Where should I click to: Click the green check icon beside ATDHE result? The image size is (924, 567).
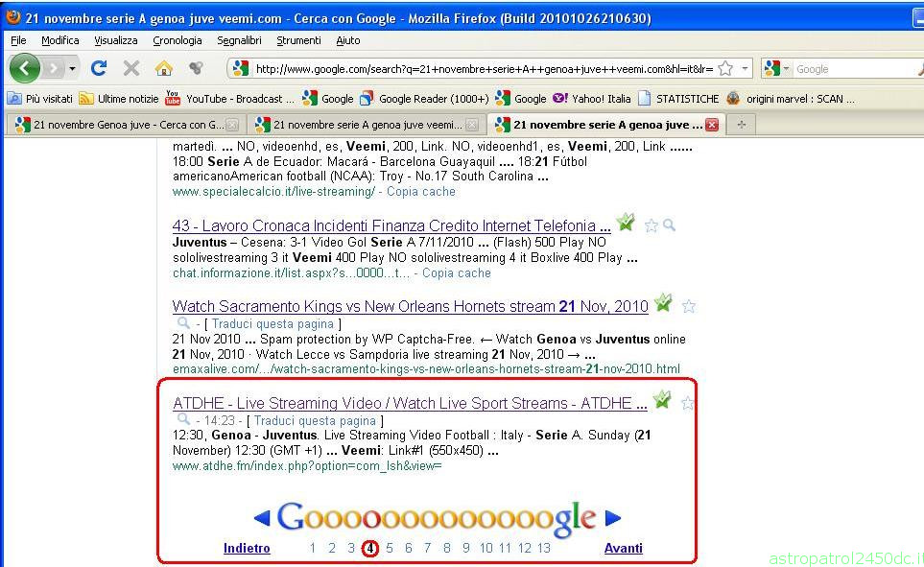pos(662,399)
